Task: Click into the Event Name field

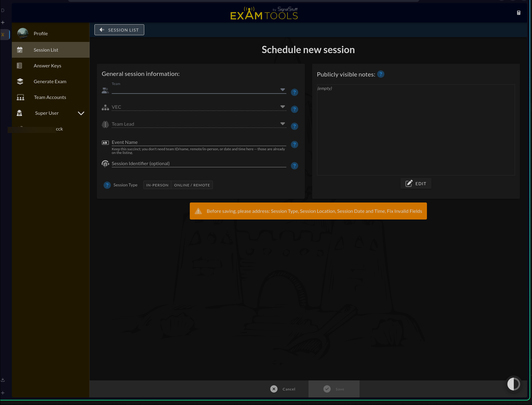Action: (199, 142)
